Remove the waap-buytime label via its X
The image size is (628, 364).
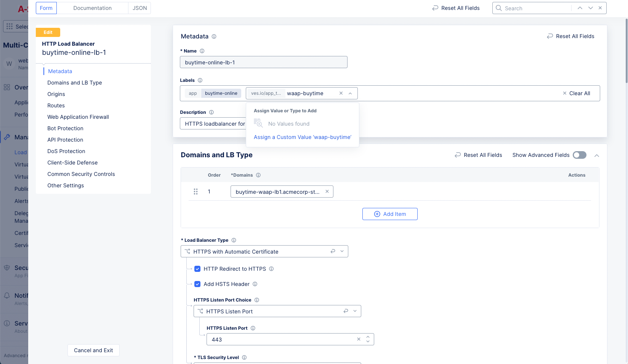[x=341, y=93]
